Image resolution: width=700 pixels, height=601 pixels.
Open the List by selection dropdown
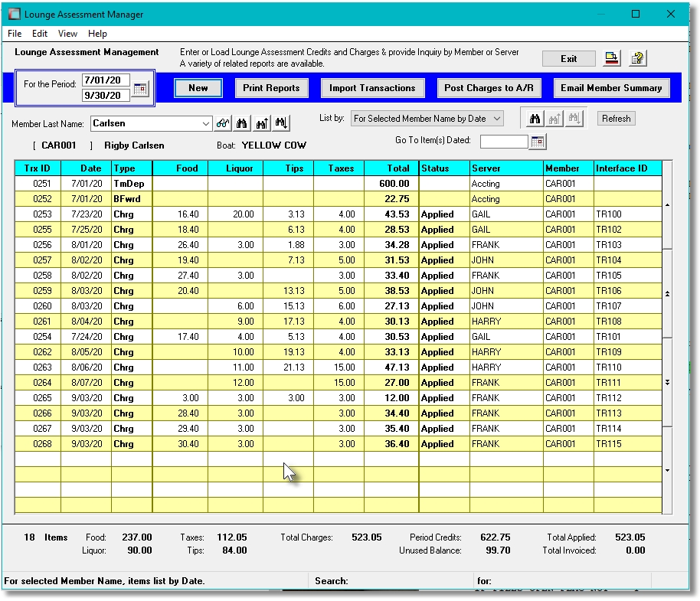[x=496, y=118]
